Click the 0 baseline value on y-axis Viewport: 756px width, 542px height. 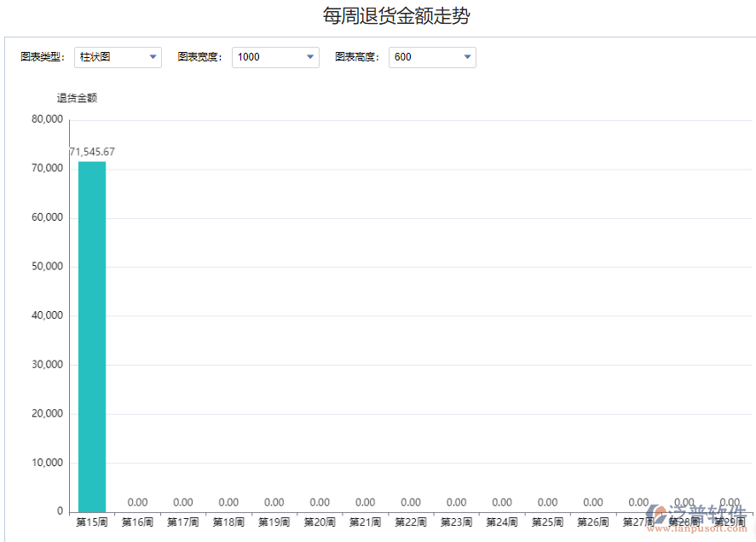tap(61, 510)
